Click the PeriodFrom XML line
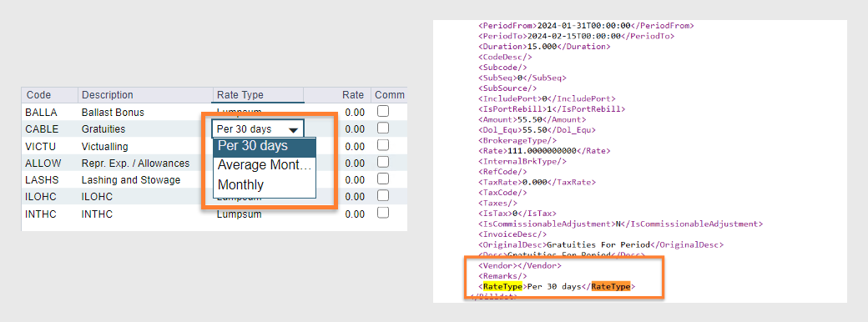This screenshot has height=322, width=868. tap(586, 26)
